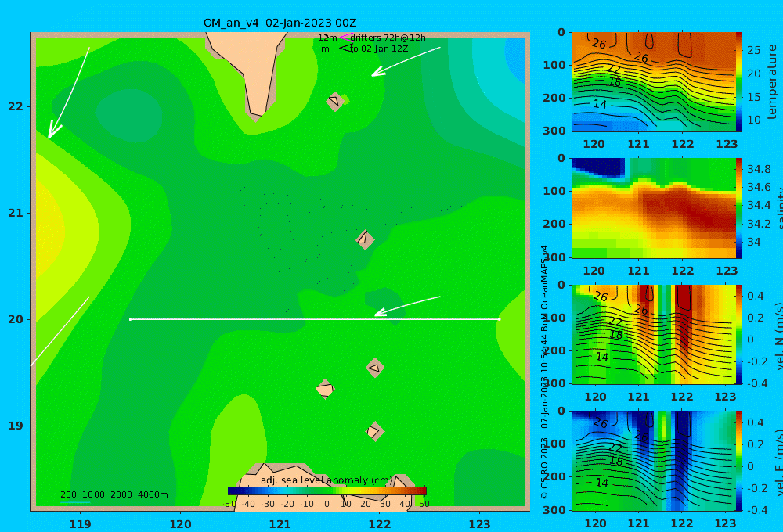Click the 25 tick on temperature colorbar

753,50
